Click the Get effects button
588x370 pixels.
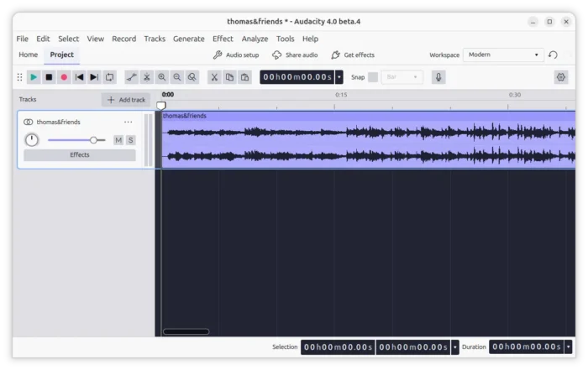click(x=353, y=55)
